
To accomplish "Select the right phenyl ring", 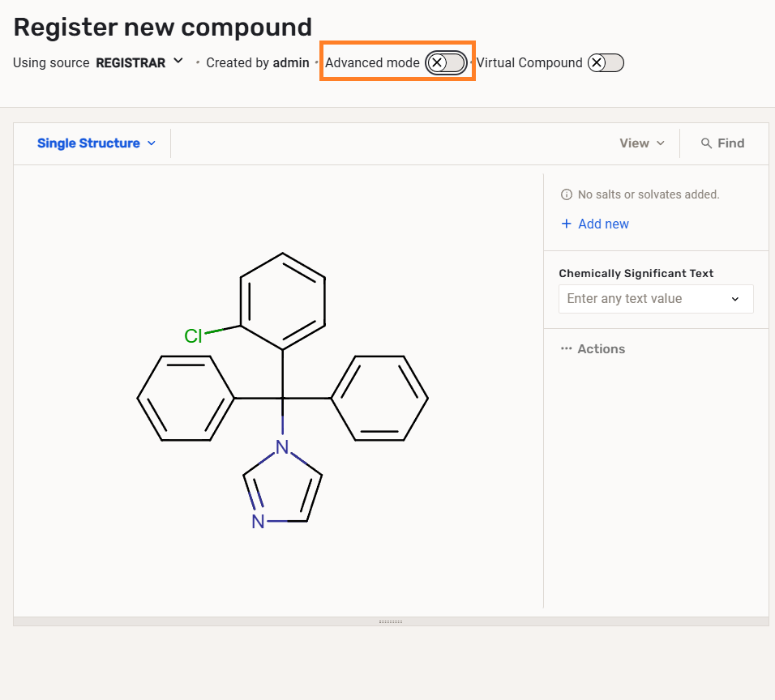I will [x=379, y=398].
